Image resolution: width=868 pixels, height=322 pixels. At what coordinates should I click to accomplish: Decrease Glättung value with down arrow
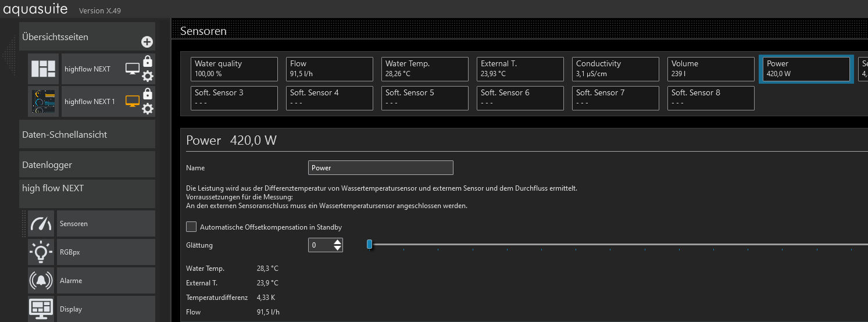click(x=338, y=249)
